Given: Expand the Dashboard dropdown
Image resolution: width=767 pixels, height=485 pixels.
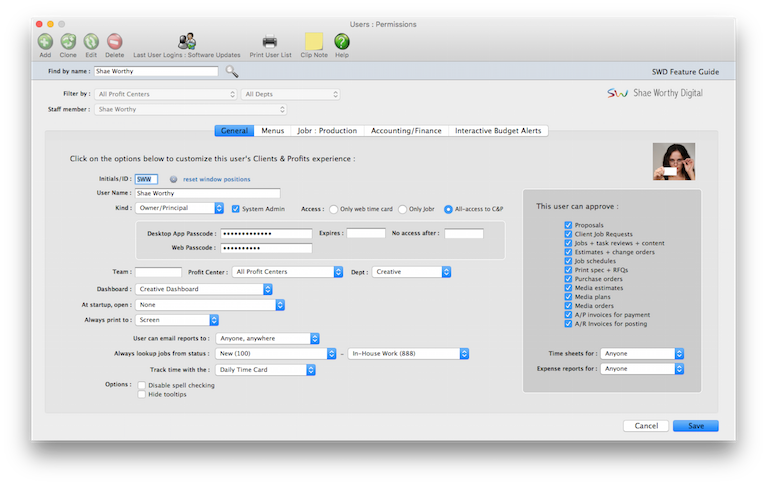Looking at the screenshot, I should click(x=205, y=289).
